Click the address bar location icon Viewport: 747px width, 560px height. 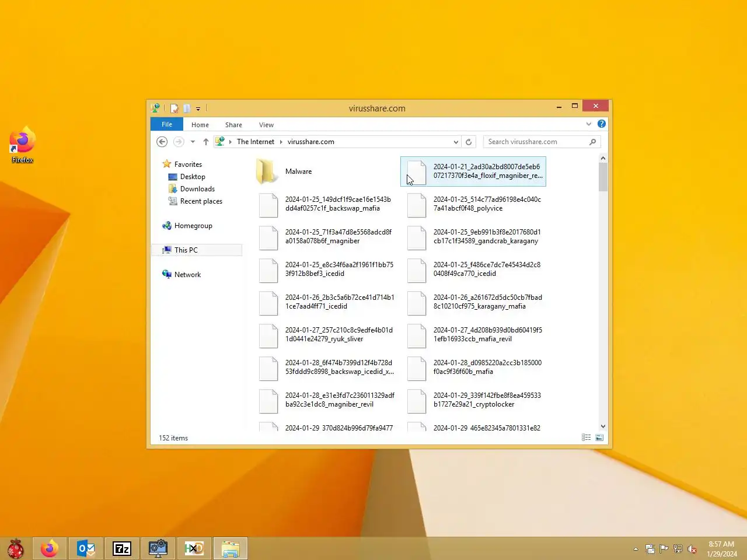(220, 141)
